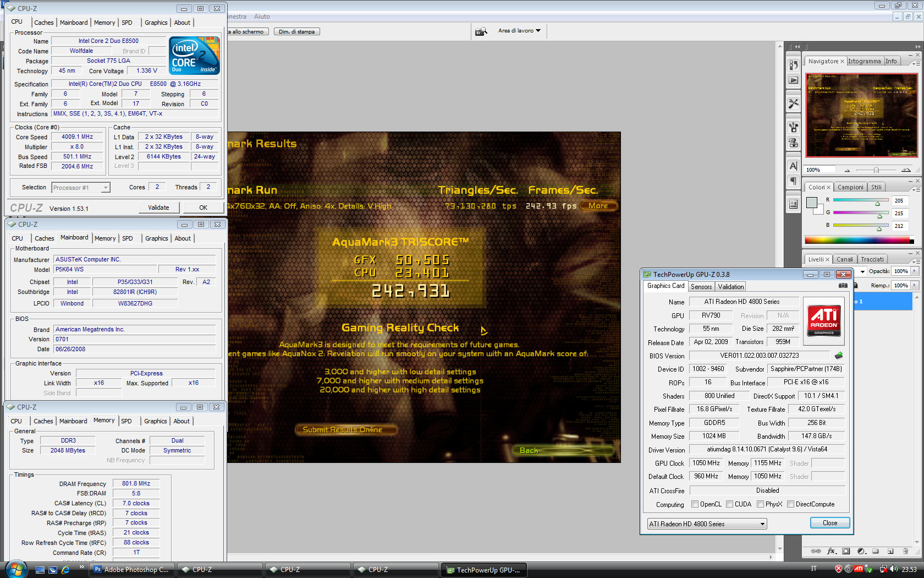Open the Sensors tab in GPU-Z
The height and width of the screenshot is (578, 924).
tap(701, 287)
